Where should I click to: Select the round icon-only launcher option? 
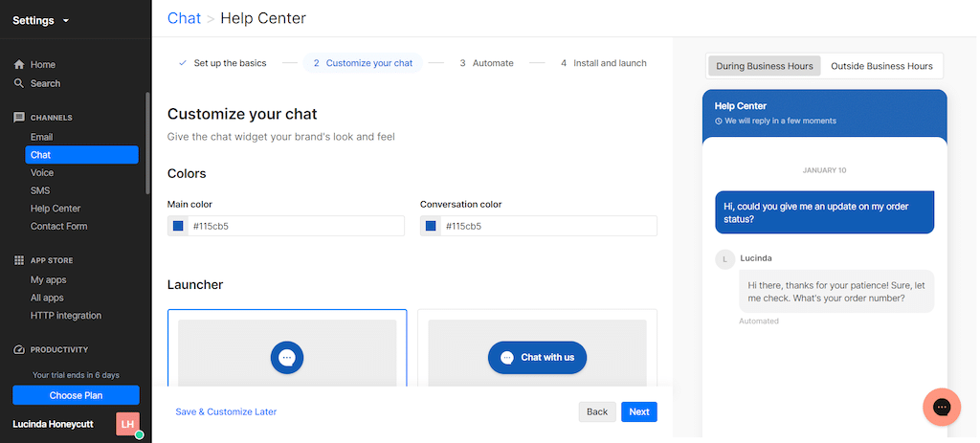(287, 347)
